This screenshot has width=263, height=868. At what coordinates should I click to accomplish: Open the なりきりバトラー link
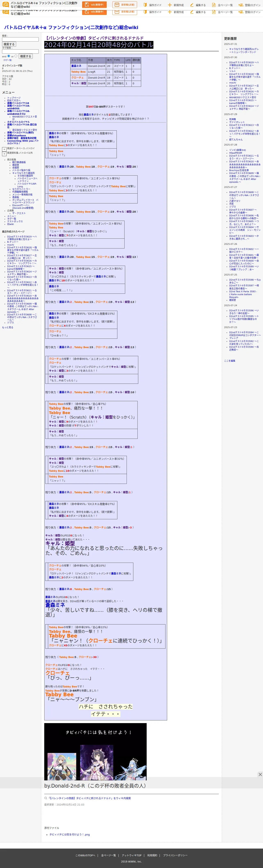click(x=21, y=189)
